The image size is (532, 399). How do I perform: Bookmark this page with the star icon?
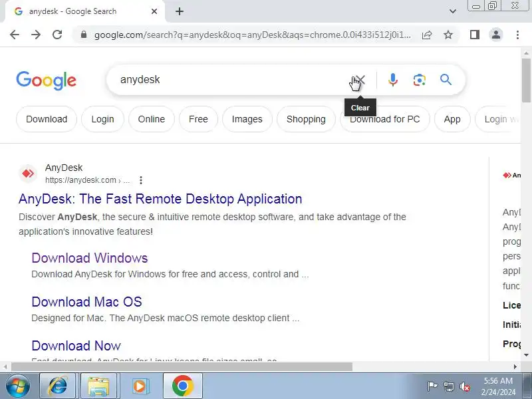point(448,35)
